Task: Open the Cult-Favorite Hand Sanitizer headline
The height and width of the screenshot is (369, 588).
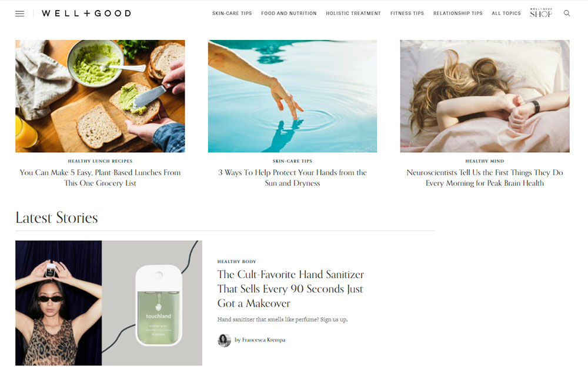Action: 290,289
